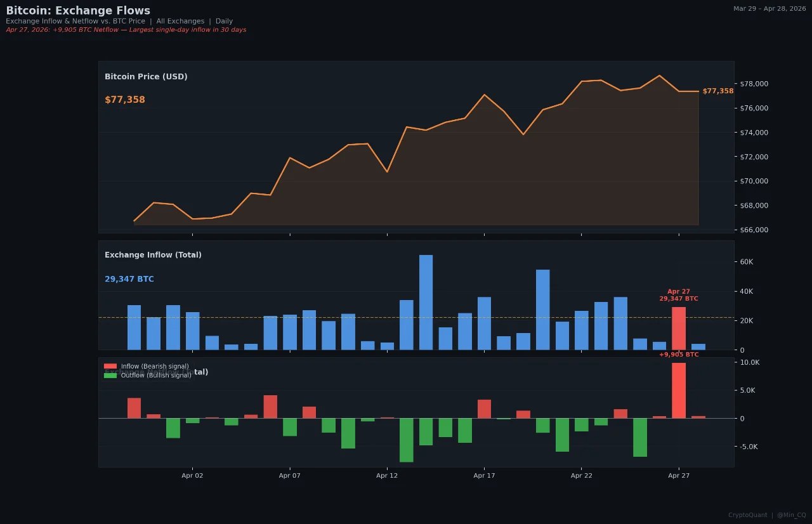The width and height of the screenshot is (812, 524).
Task: Click the "$77,358" price label
Action: pos(717,91)
